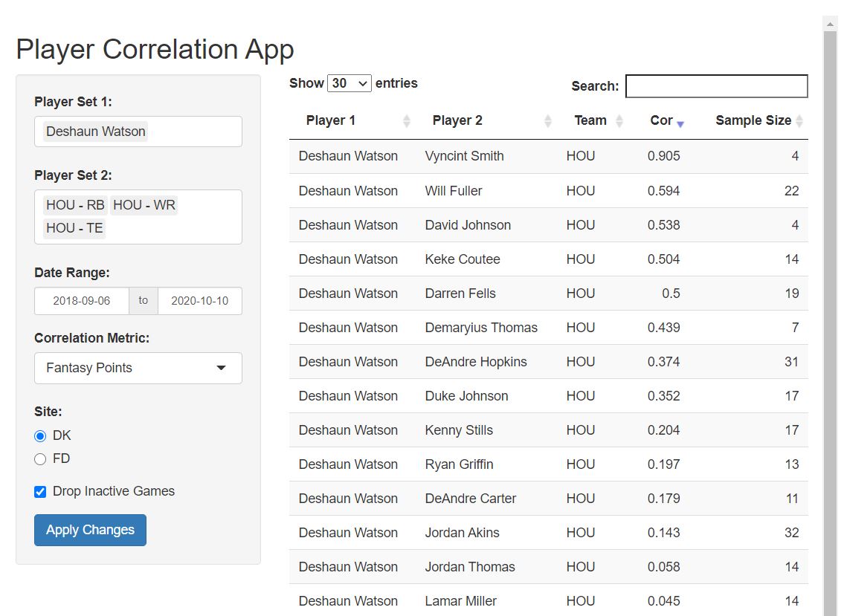The height and width of the screenshot is (616, 844).
Task: Select Vyncint Smith cell
Action: tap(465, 156)
